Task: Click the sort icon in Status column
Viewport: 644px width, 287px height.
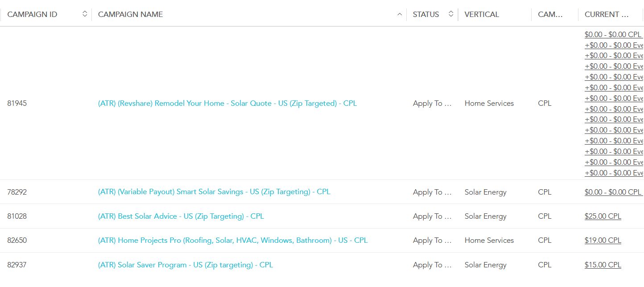Action: (x=451, y=14)
